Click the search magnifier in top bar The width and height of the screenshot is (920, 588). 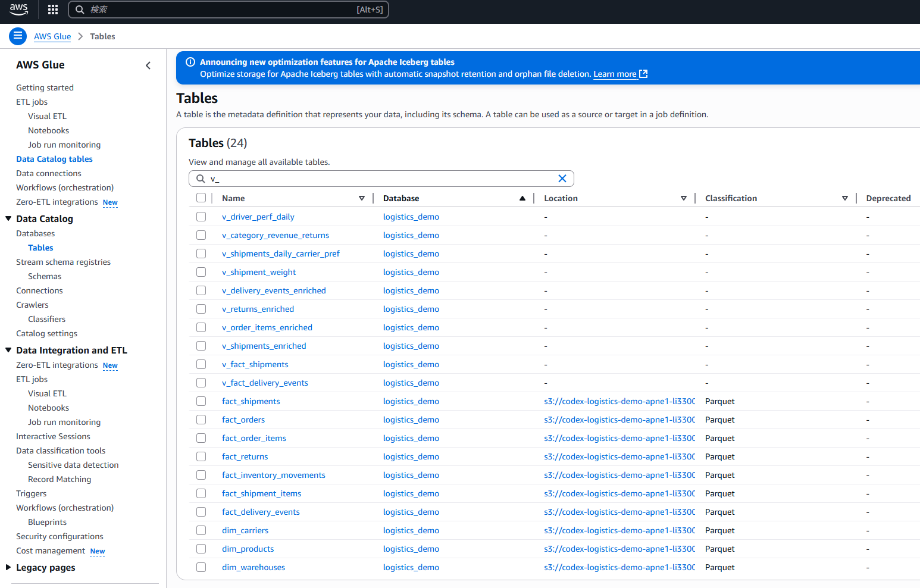tap(80, 10)
